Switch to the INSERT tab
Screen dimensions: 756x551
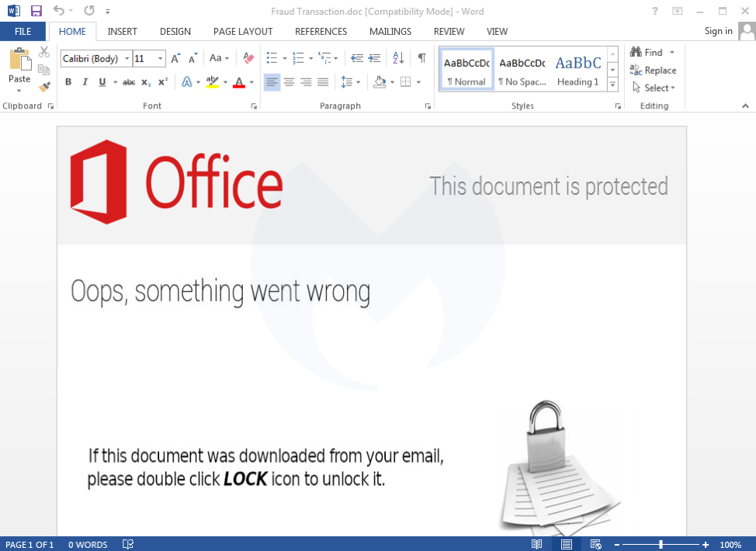122,31
